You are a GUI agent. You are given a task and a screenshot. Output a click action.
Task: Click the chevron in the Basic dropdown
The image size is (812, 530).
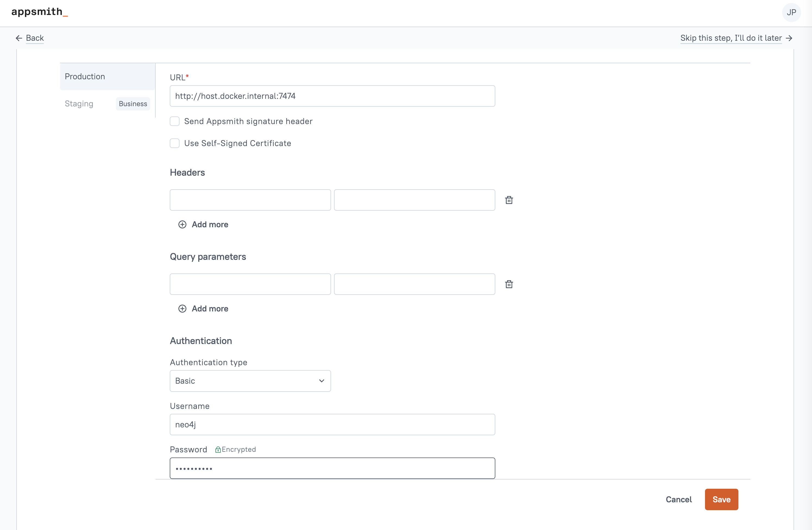[x=321, y=381]
